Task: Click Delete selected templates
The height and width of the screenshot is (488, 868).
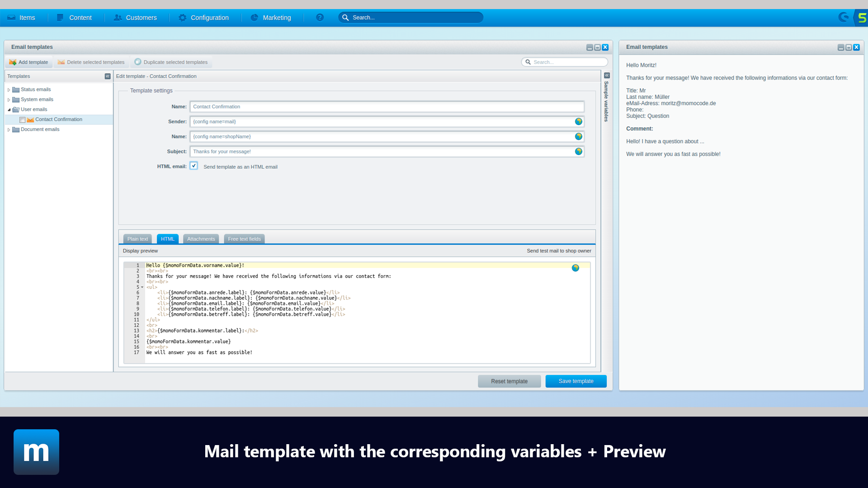Action: coord(91,62)
